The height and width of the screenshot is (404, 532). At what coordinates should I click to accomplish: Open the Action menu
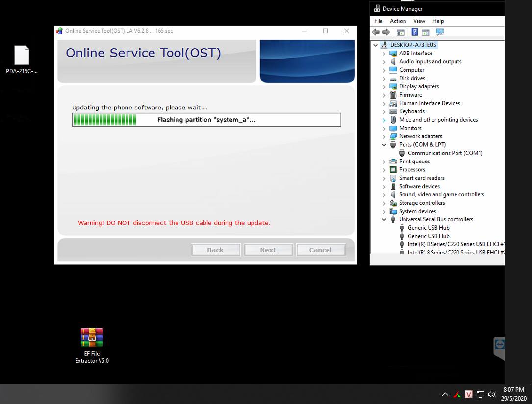[398, 21]
